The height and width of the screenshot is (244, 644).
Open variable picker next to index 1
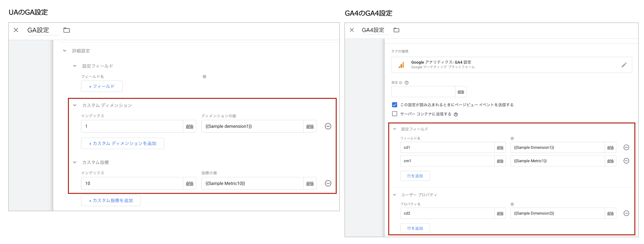[190, 126]
